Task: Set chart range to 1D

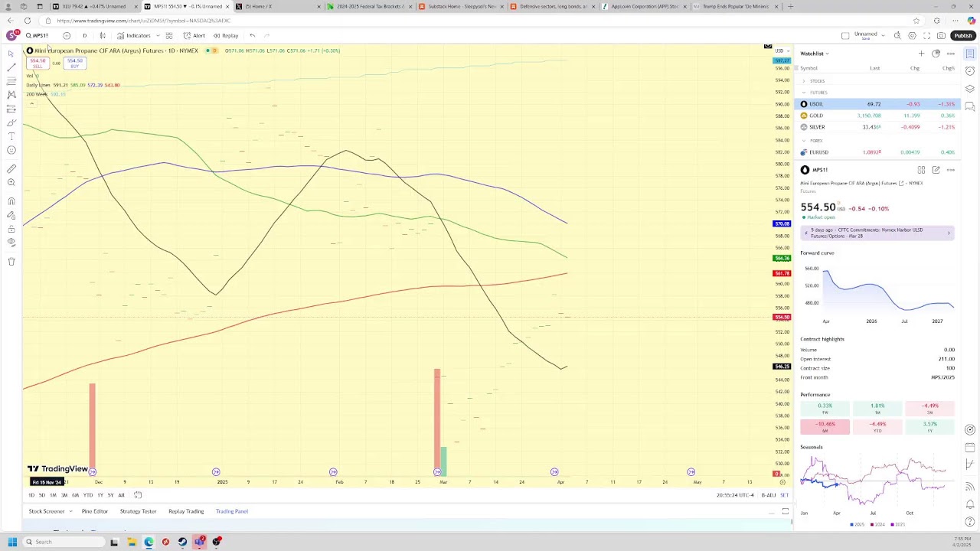Action: coord(31,495)
